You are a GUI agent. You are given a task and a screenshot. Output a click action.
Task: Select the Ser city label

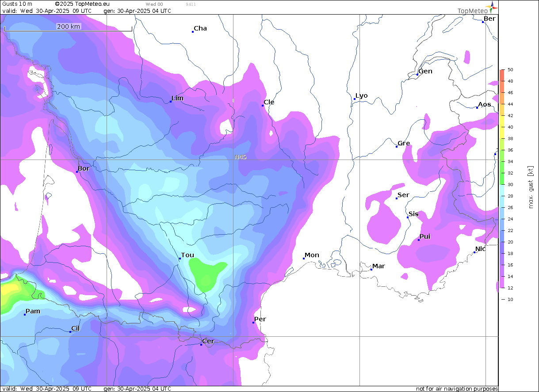403,195
